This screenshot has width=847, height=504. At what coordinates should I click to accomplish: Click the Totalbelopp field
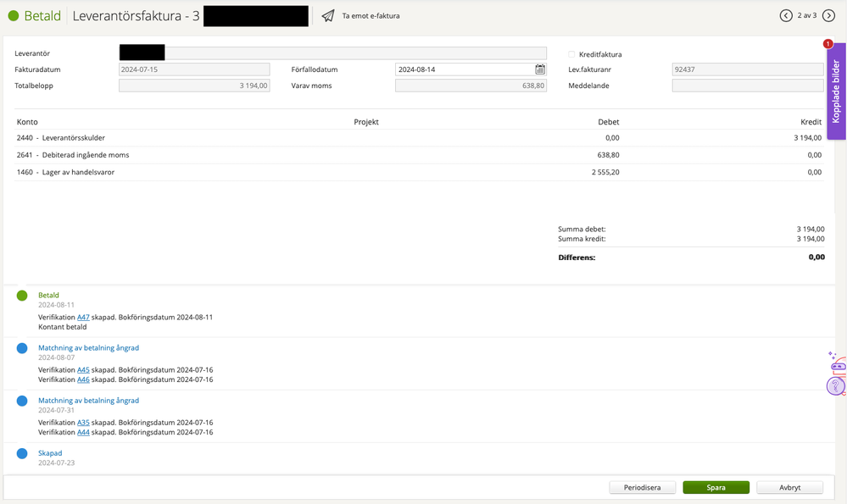194,86
